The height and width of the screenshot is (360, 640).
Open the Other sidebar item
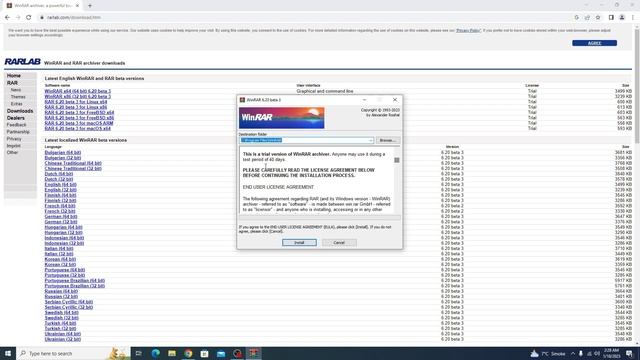click(x=12, y=153)
